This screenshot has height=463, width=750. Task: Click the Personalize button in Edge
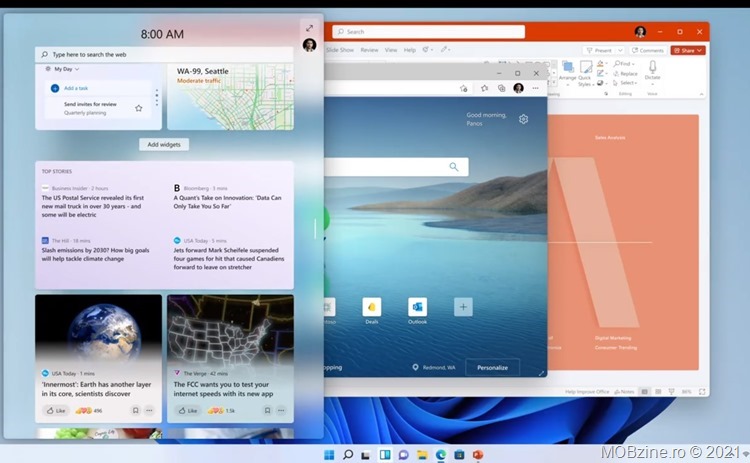492,367
